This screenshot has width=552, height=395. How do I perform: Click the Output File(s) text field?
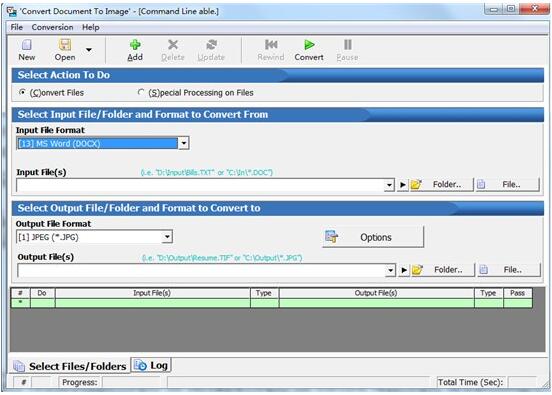point(201,270)
